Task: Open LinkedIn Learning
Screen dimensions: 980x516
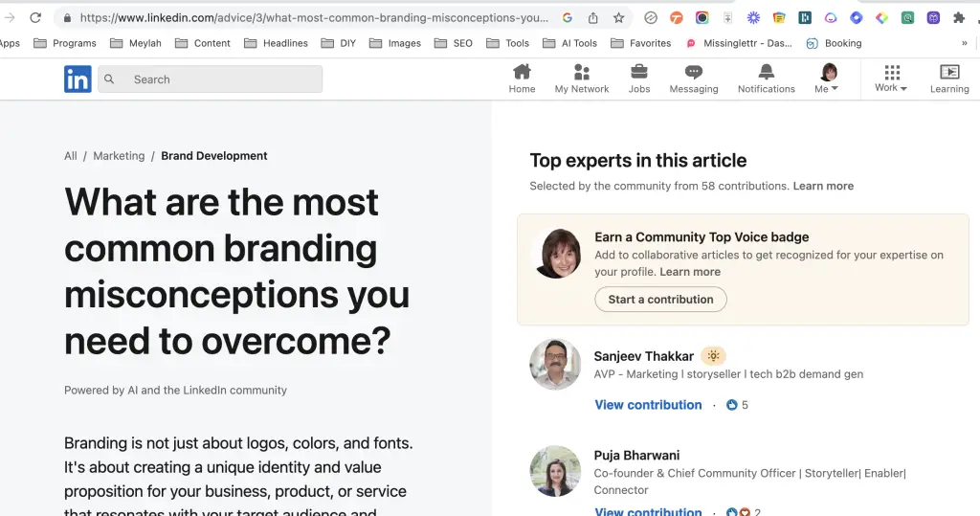Action: point(949,79)
